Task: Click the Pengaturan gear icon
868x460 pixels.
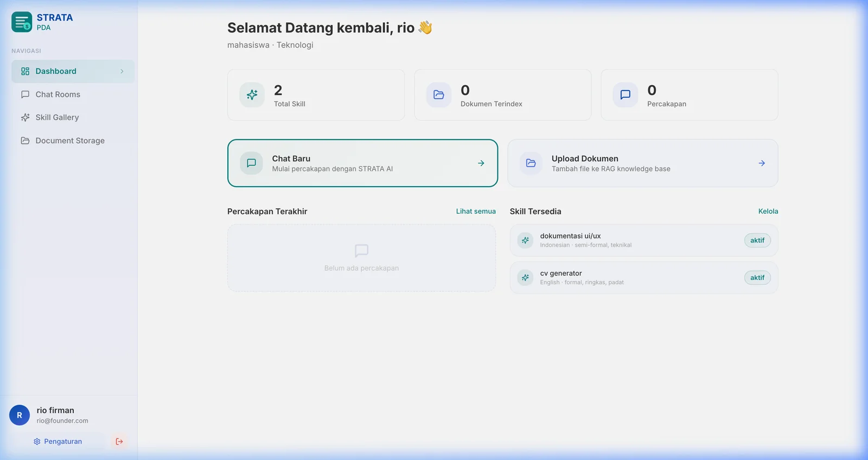Action: pyautogui.click(x=37, y=442)
